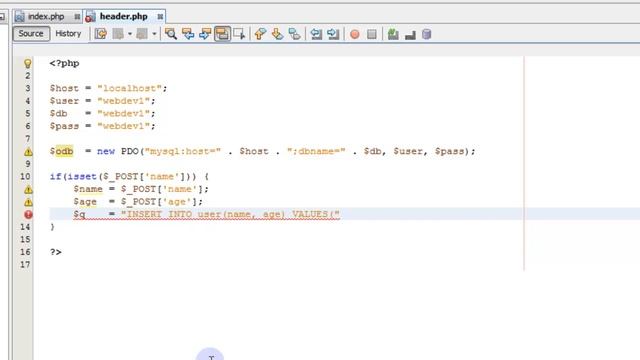Go to Next Bookmark icon

[x=278, y=34]
